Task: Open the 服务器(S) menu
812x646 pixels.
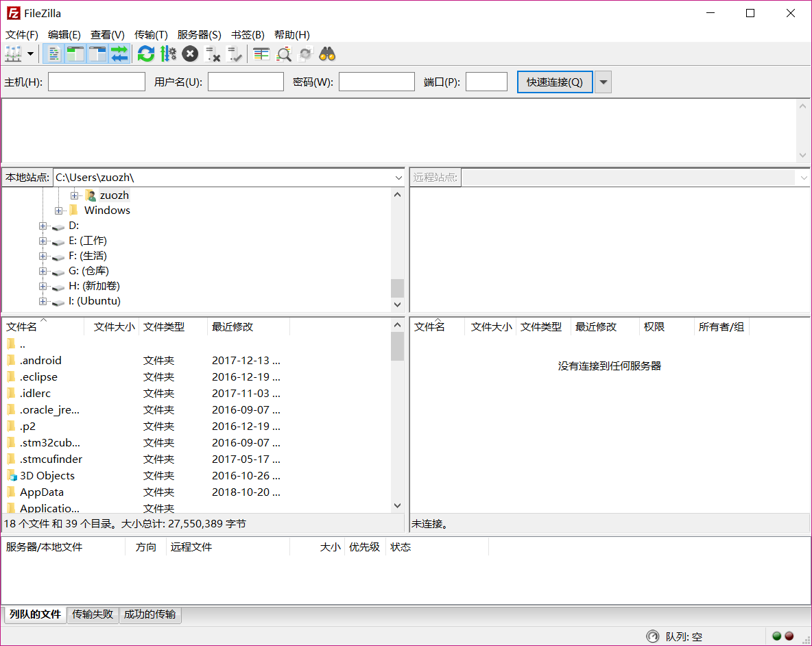Action: 199,35
